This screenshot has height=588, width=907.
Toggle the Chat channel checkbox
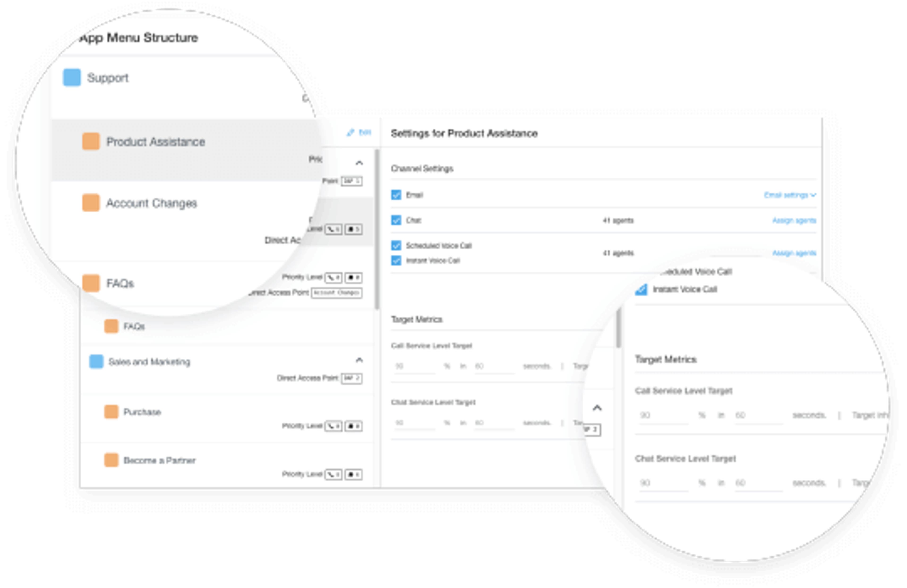tap(396, 220)
